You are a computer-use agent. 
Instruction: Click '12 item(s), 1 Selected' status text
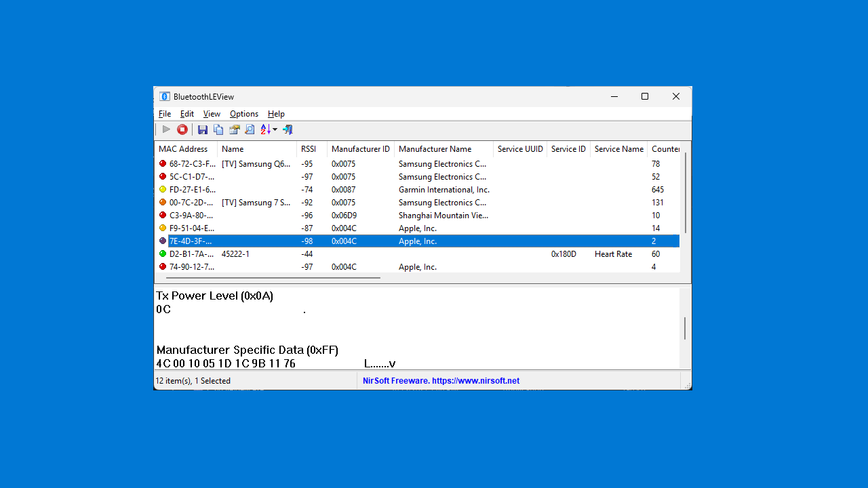tap(193, 381)
